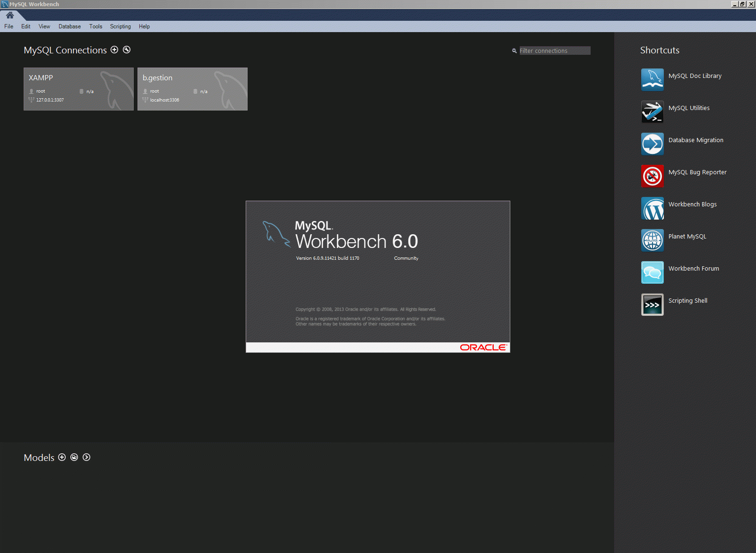Focus the Filter connections field

coord(555,51)
